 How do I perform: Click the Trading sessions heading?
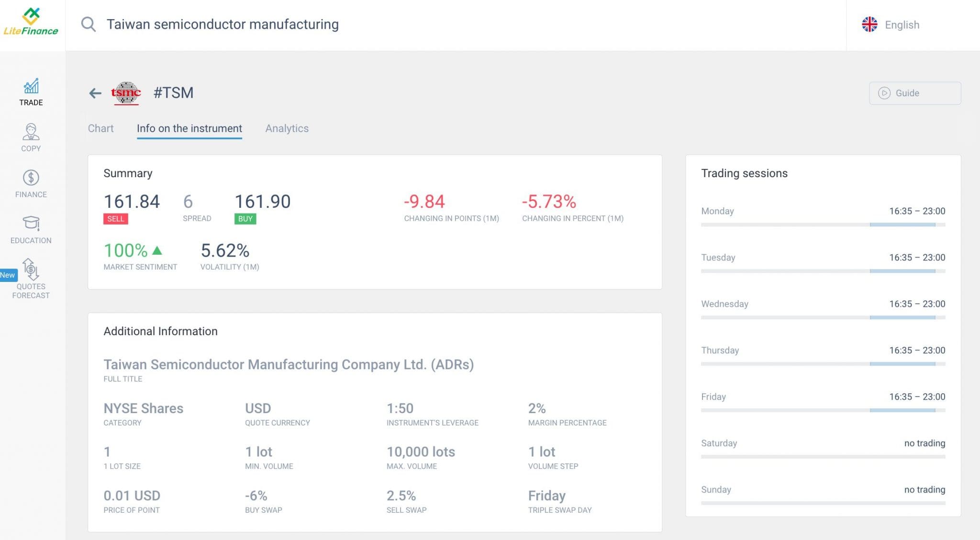tap(744, 173)
